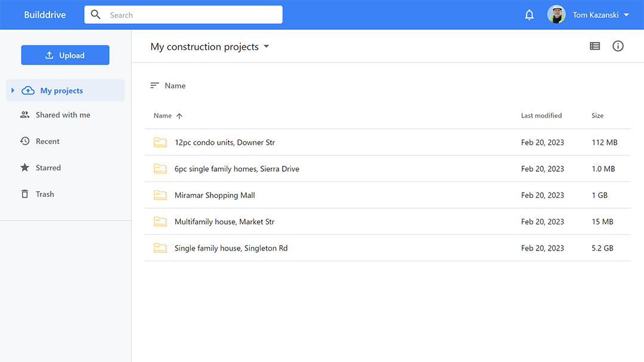Open 12pc condo units, Downer Str
Viewport: 644px width, 362px height.
(x=225, y=143)
